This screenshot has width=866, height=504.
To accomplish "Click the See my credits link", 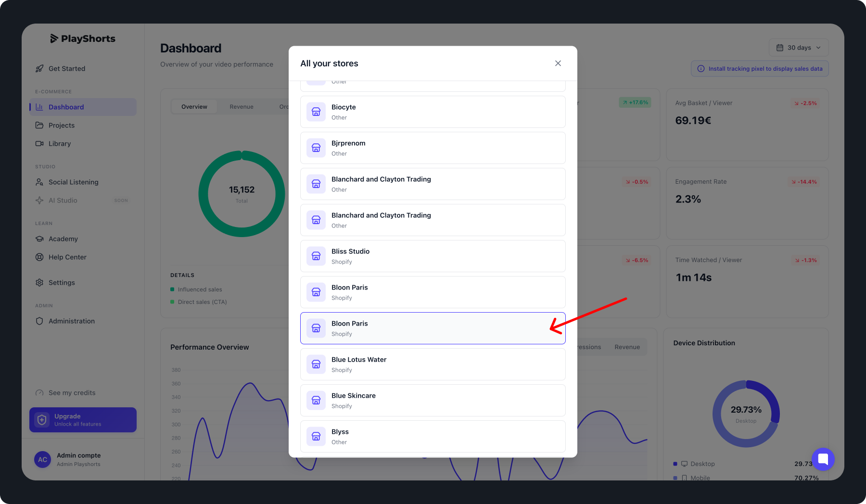I will (x=72, y=393).
